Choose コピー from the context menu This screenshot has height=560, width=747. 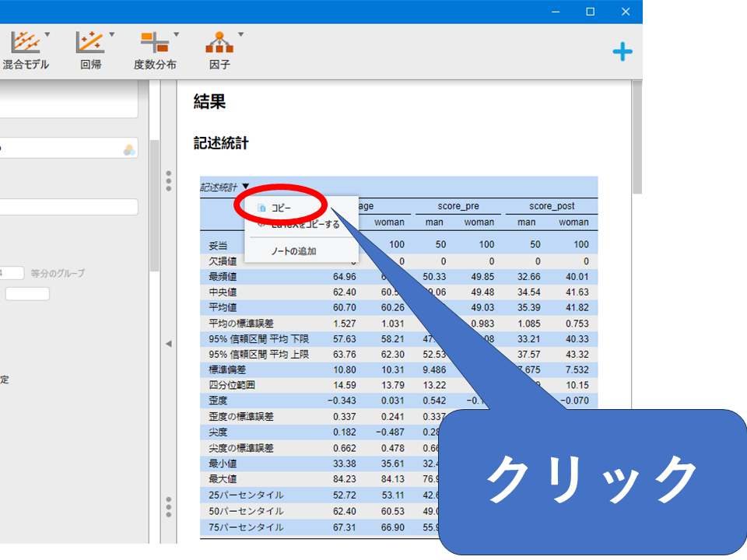tap(281, 208)
